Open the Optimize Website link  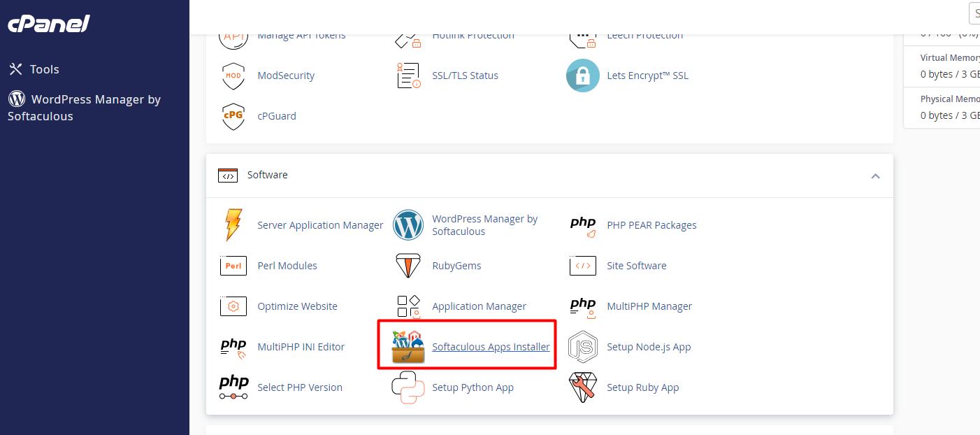pos(297,306)
